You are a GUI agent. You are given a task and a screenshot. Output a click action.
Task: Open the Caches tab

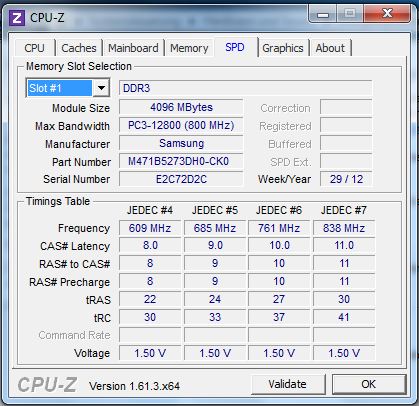click(x=79, y=48)
